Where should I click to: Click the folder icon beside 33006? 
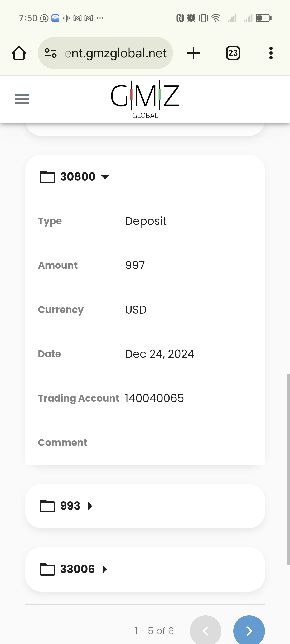47,569
